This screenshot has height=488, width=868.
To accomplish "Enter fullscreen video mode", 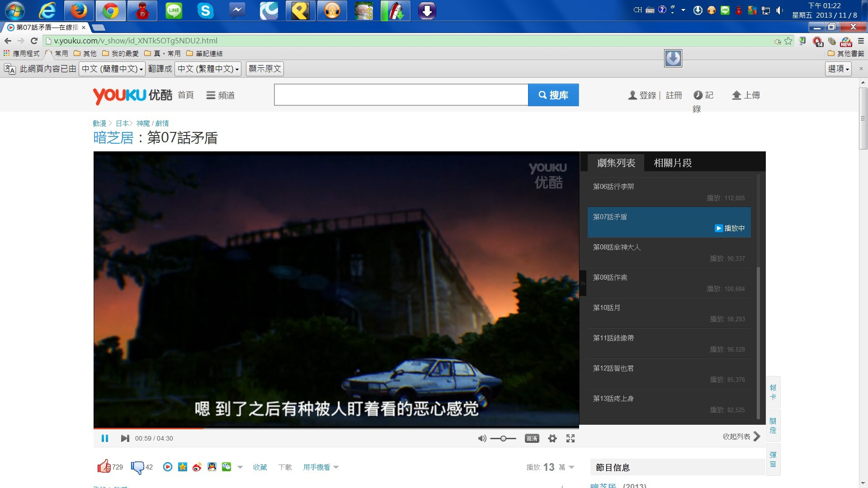I will coord(571,438).
